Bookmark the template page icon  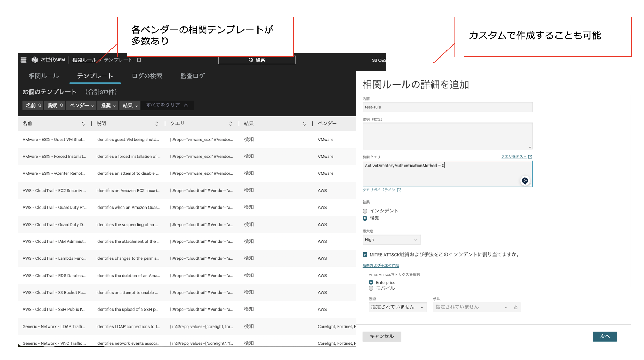tap(139, 60)
